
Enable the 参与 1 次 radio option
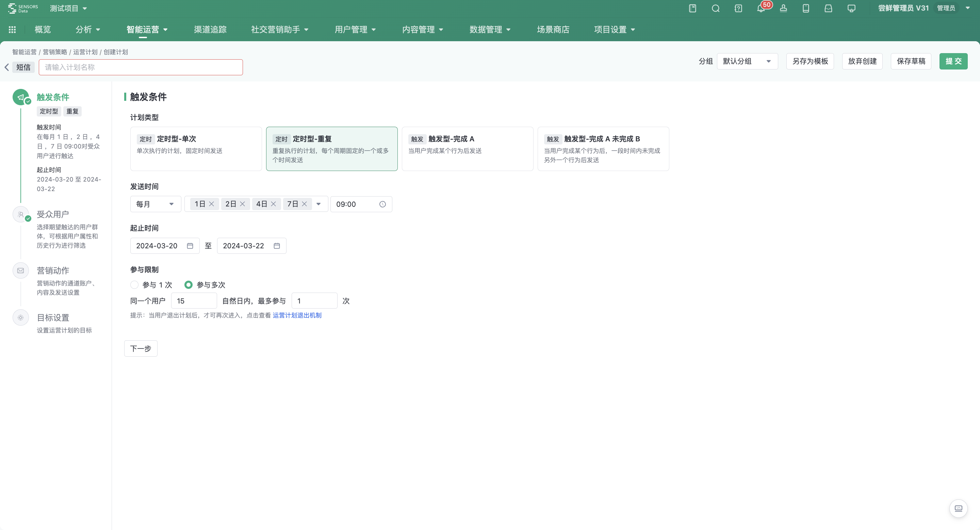pos(134,284)
